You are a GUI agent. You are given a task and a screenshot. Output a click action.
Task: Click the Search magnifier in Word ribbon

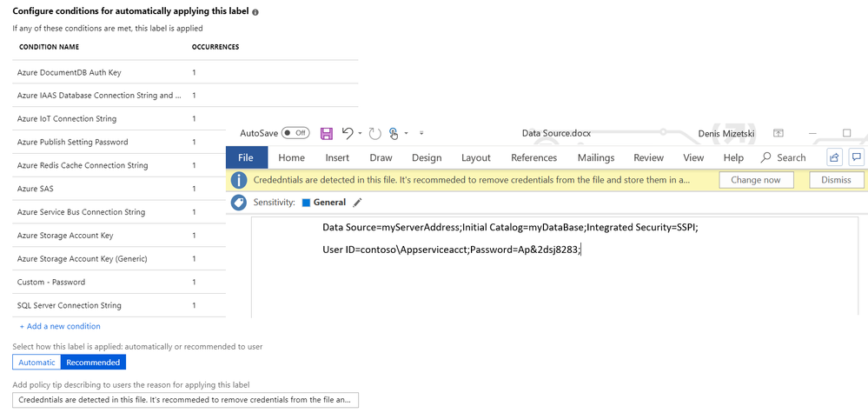click(x=765, y=157)
